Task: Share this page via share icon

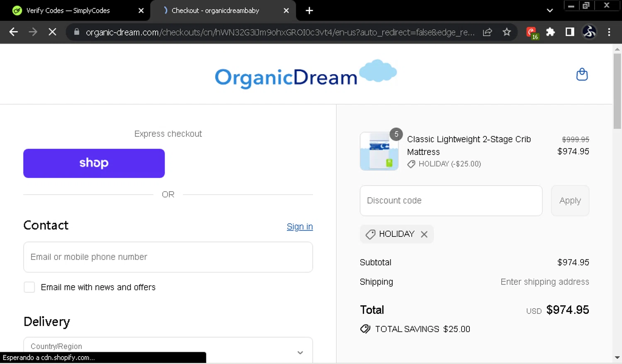Action: click(487, 32)
